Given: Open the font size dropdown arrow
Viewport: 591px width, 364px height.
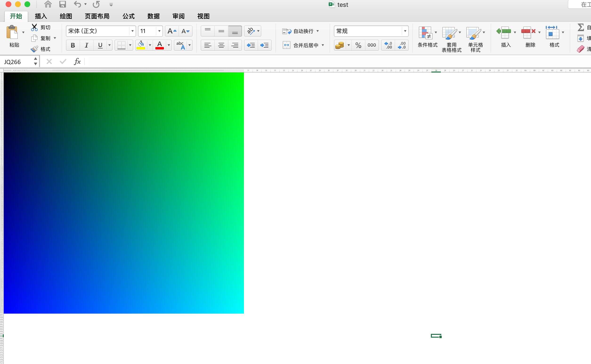Looking at the screenshot, I should (159, 31).
